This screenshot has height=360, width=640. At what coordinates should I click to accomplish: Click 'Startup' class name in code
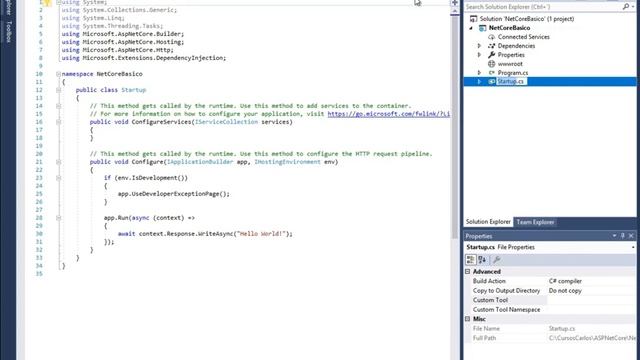tap(133, 90)
